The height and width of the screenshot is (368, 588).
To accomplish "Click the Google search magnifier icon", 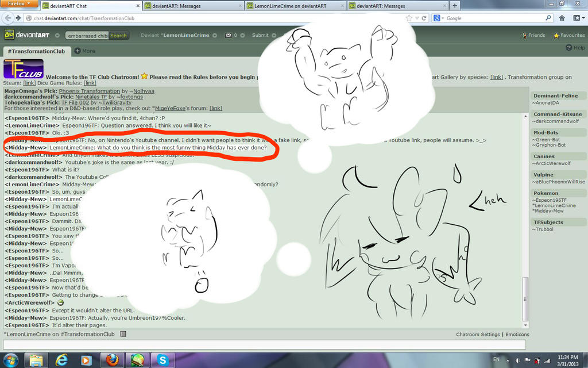I will pyautogui.click(x=548, y=18).
